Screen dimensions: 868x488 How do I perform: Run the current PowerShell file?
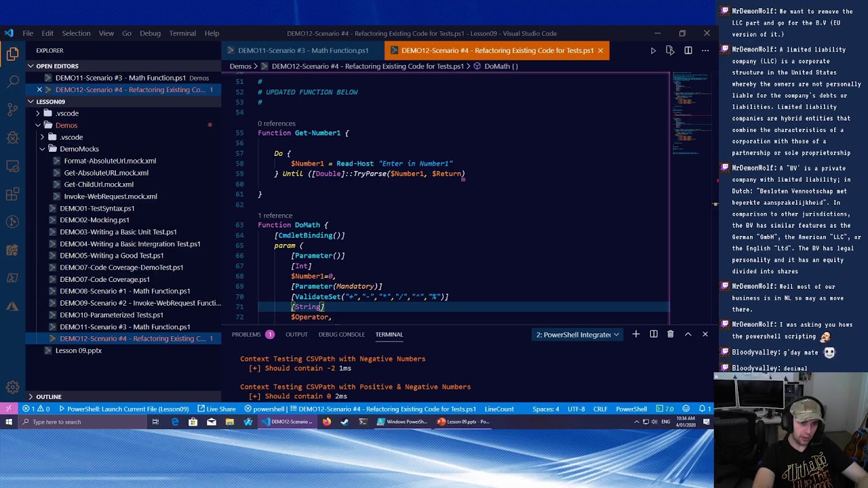(x=653, y=50)
